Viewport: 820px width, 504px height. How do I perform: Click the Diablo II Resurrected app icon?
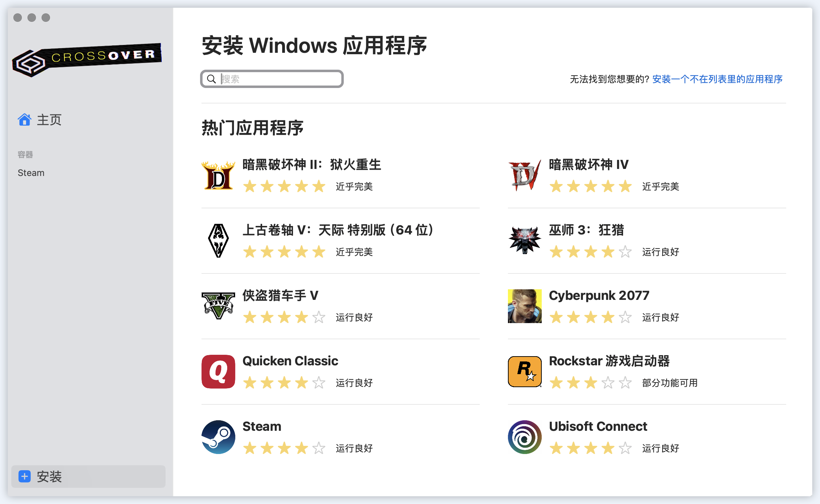pyautogui.click(x=218, y=175)
